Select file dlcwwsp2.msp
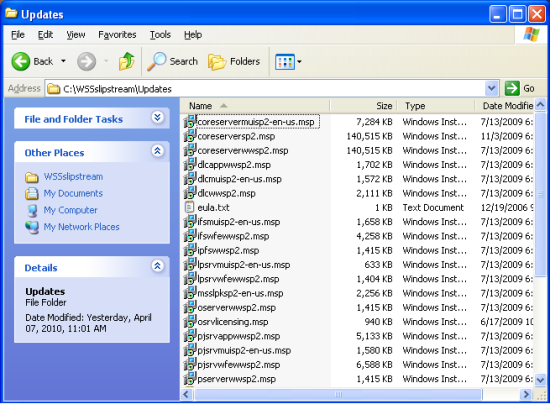 [x=226, y=193]
